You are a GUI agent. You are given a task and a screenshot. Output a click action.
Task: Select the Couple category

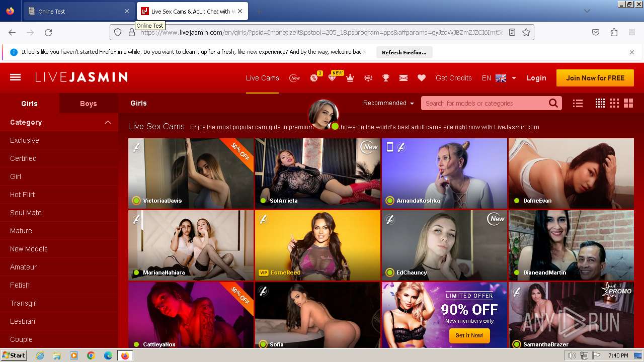click(21, 339)
